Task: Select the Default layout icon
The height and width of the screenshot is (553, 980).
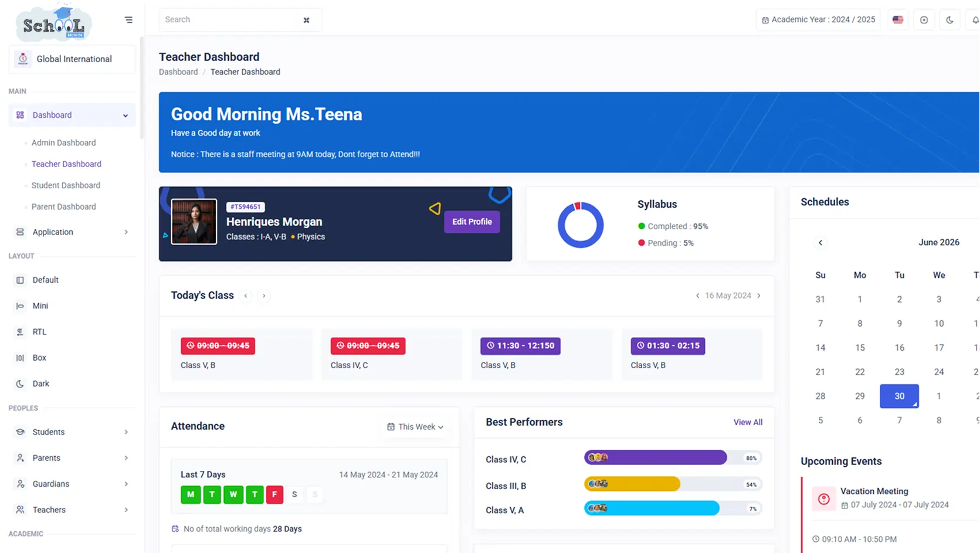Action: 20,280
